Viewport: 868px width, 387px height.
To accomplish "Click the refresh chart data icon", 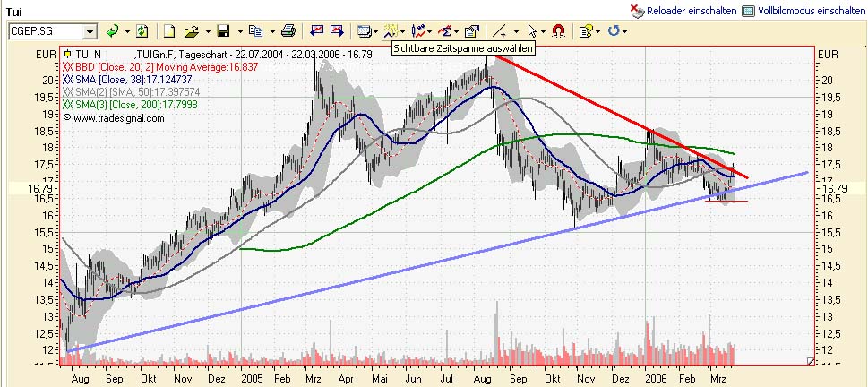I will (142, 31).
